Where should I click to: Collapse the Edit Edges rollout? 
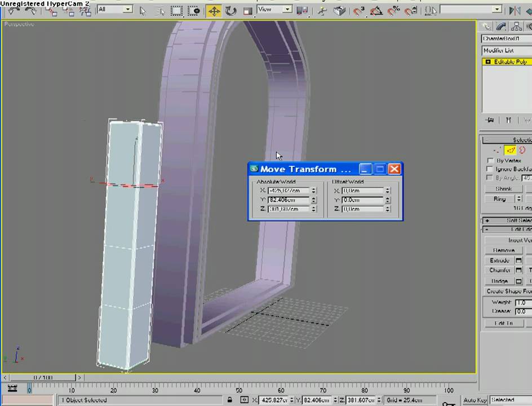507,230
